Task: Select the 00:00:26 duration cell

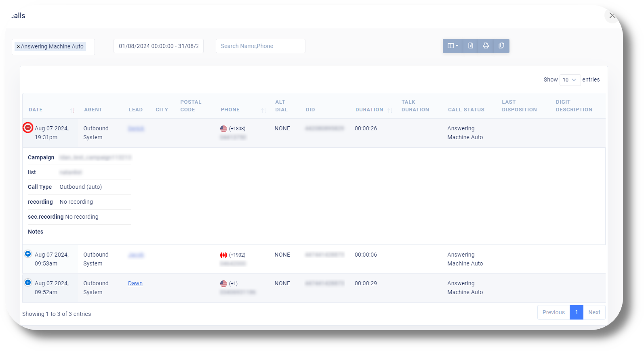Action: pyautogui.click(x=366, y=128)
